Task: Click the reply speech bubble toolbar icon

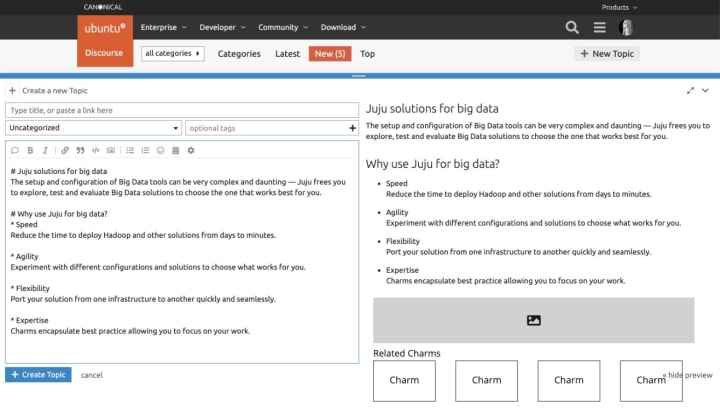Action: 15,151
